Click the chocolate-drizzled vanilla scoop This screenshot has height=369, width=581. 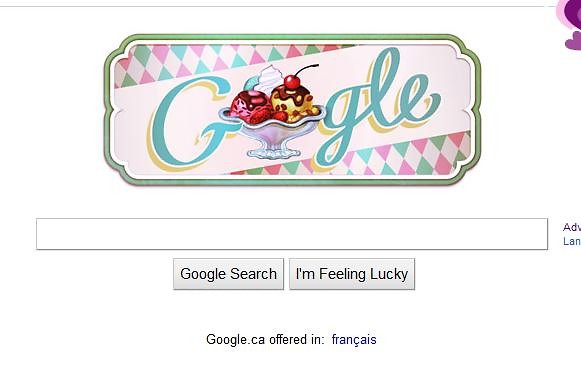294,102
